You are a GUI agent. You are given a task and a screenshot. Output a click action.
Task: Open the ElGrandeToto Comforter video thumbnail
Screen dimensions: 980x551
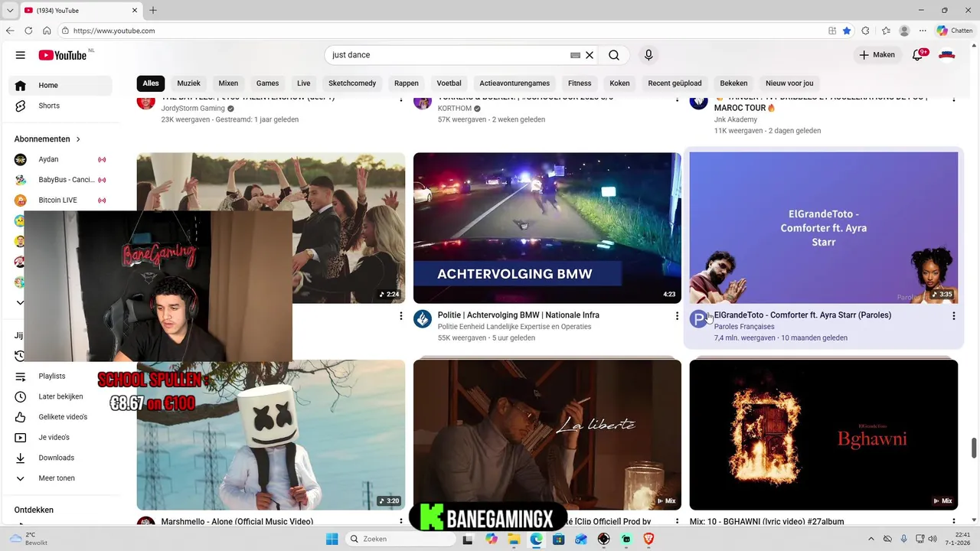pos(824,228)
